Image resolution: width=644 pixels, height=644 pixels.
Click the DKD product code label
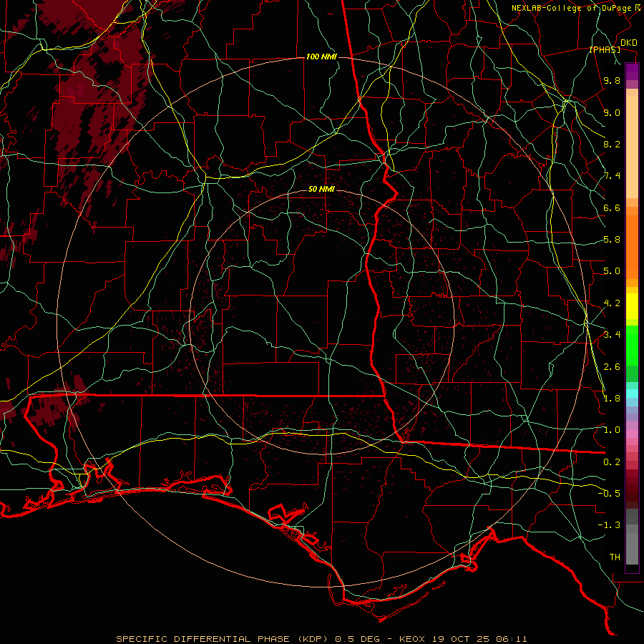click(629, 43)
